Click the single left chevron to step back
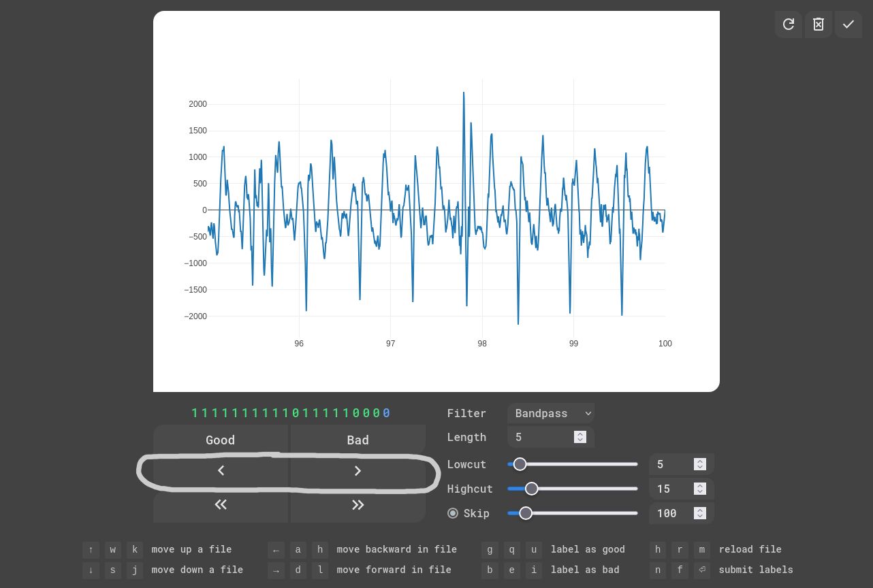 (x=221, y=471)
